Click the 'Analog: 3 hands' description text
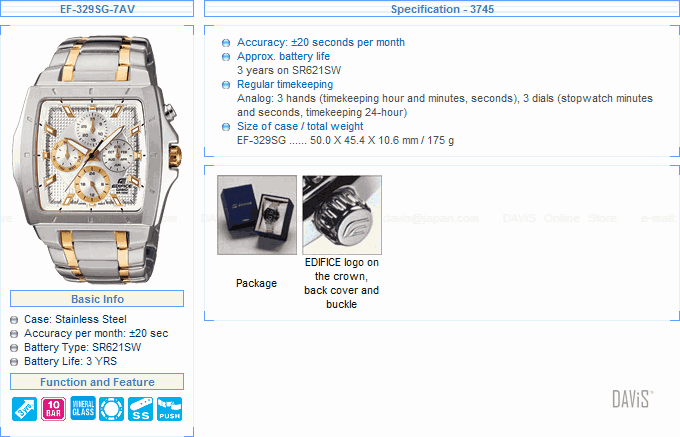 (445, 105)
